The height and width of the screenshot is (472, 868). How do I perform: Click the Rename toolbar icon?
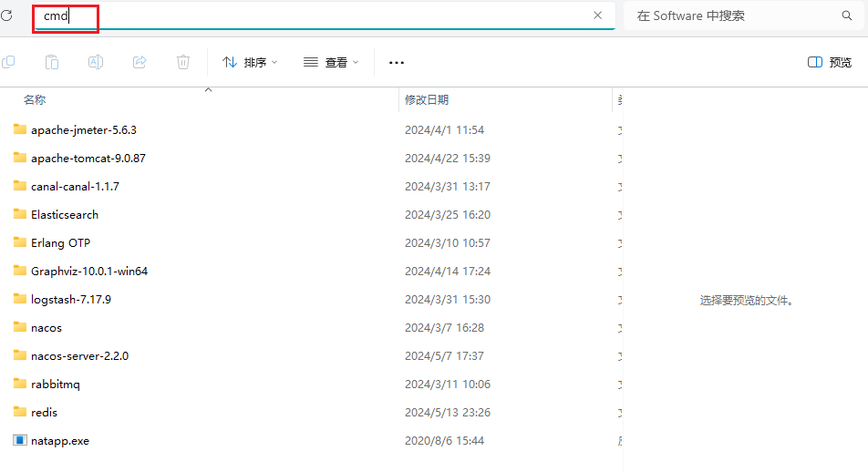pos(96,62)
